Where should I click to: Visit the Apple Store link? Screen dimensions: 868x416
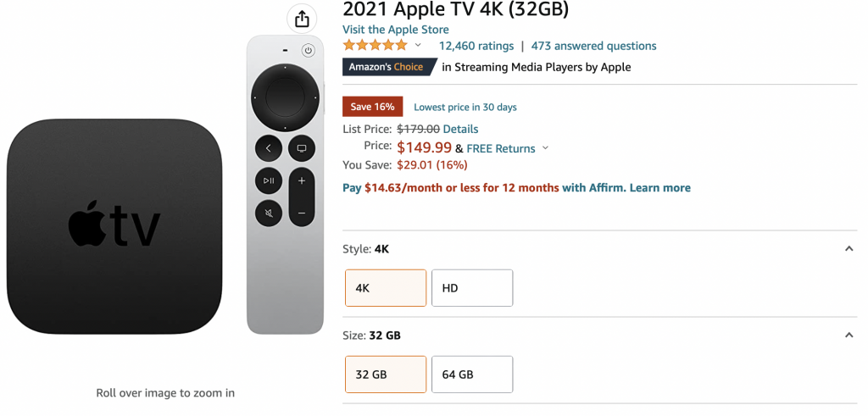tap(396, 30)
